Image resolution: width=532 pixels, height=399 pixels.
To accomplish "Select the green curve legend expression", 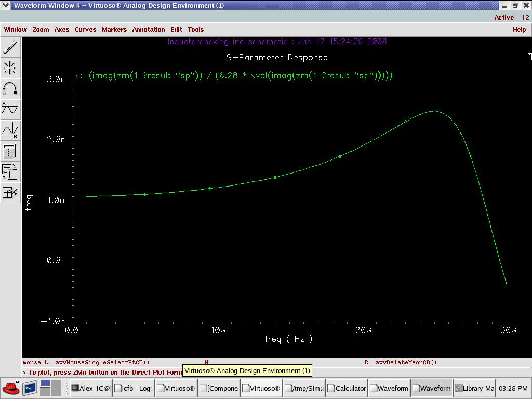I will click(x=241, y=76).
